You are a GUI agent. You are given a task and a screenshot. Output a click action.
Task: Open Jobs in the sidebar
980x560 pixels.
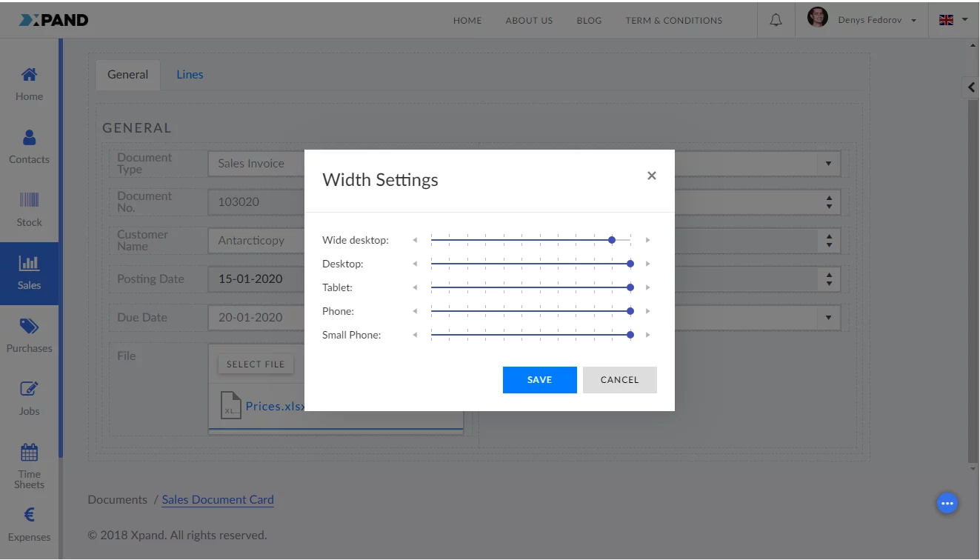click(29, 390)
